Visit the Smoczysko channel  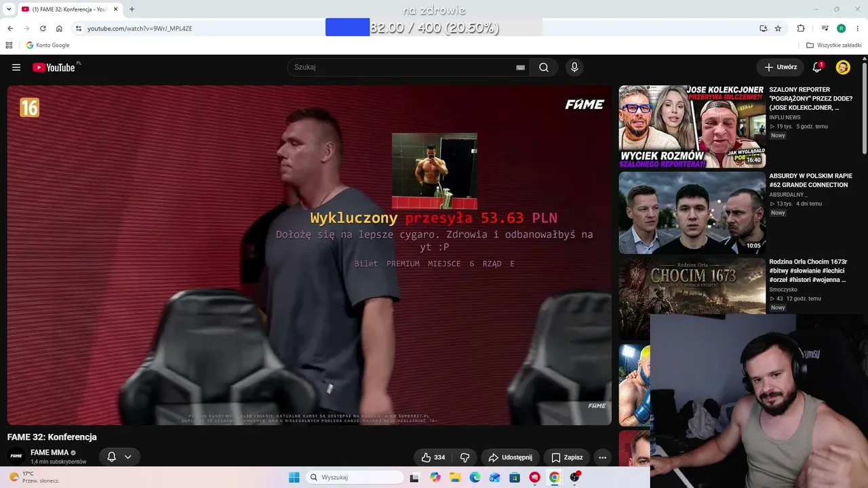[783, 289]
